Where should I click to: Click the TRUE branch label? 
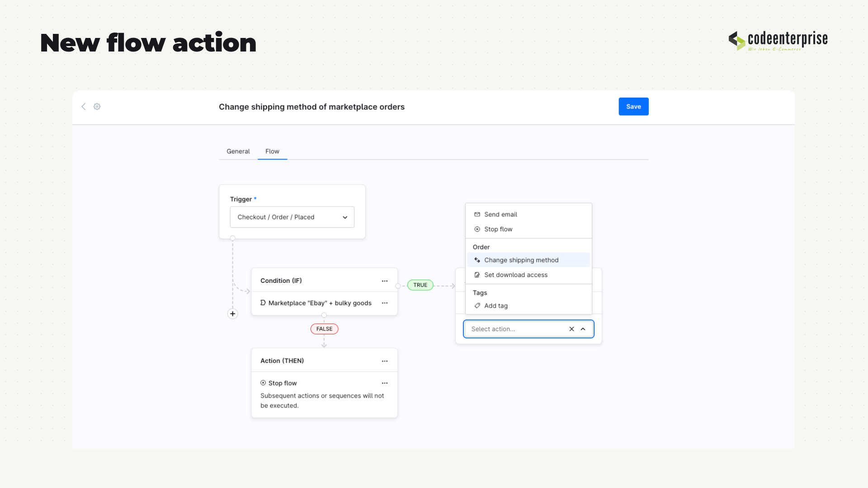point(420,285)
